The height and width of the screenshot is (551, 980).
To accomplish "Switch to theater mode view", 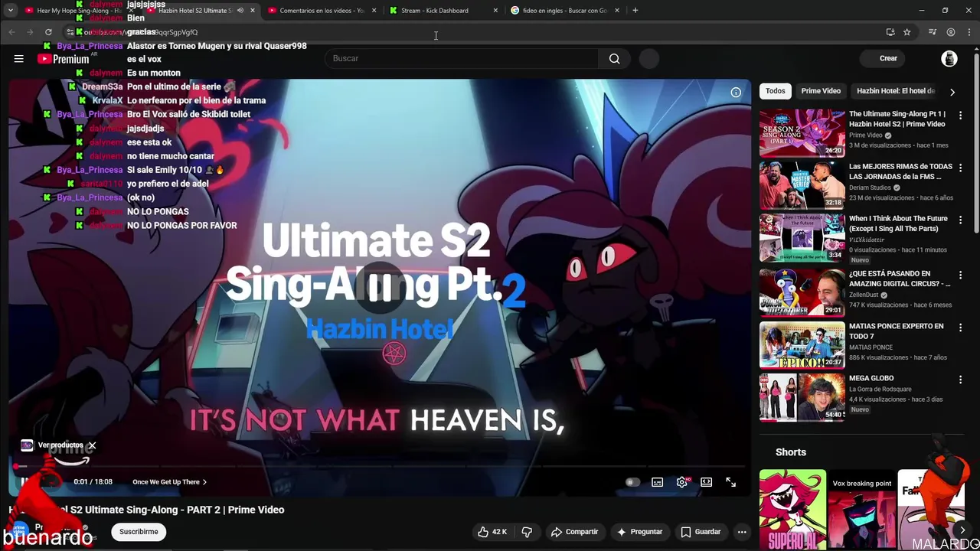I will [707, 482].
